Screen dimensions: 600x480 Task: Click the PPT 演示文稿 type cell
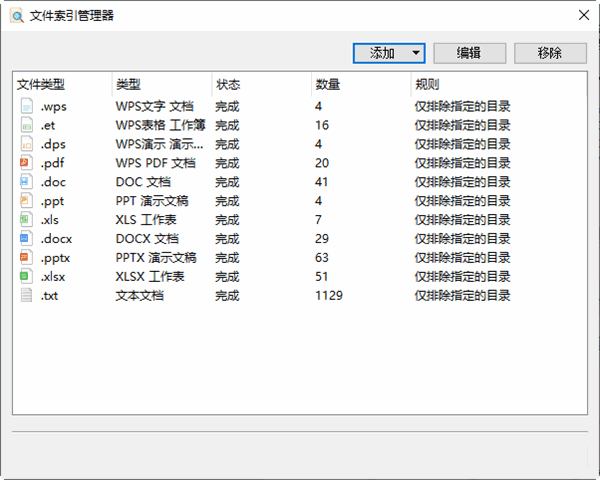click(152, 201)
